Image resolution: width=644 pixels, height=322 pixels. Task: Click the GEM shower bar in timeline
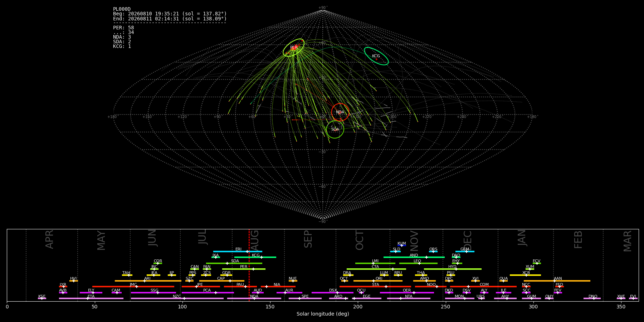click(465, 252)
